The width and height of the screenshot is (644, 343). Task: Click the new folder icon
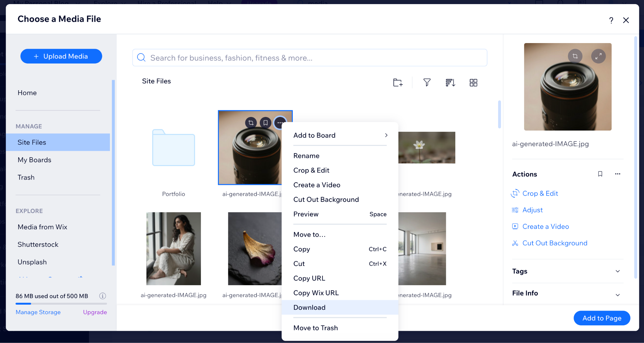(x=398, y=82)
